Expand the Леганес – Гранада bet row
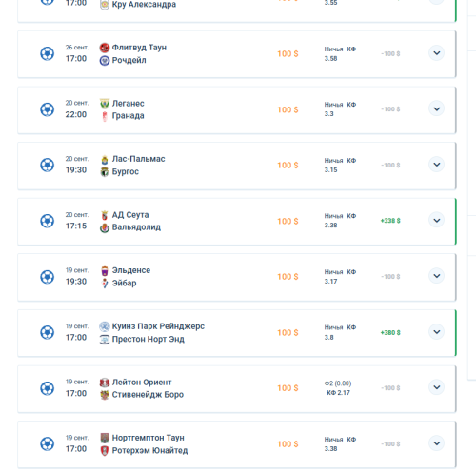Screen dimensions: 476x472 tap(437, 108)
